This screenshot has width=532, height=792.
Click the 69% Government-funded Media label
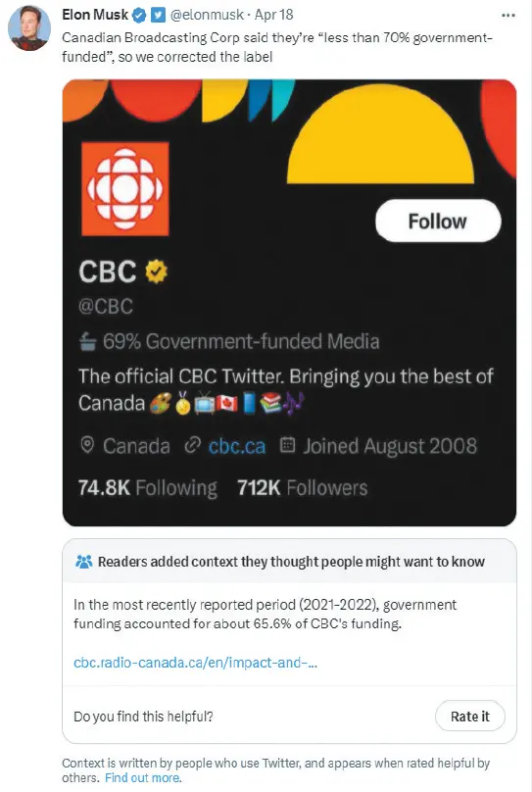241,342
